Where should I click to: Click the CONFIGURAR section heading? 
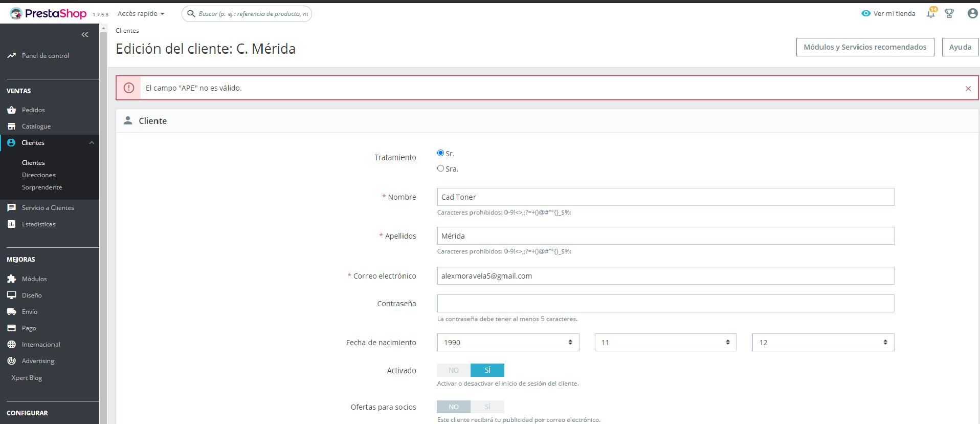[x=27, y=413]
